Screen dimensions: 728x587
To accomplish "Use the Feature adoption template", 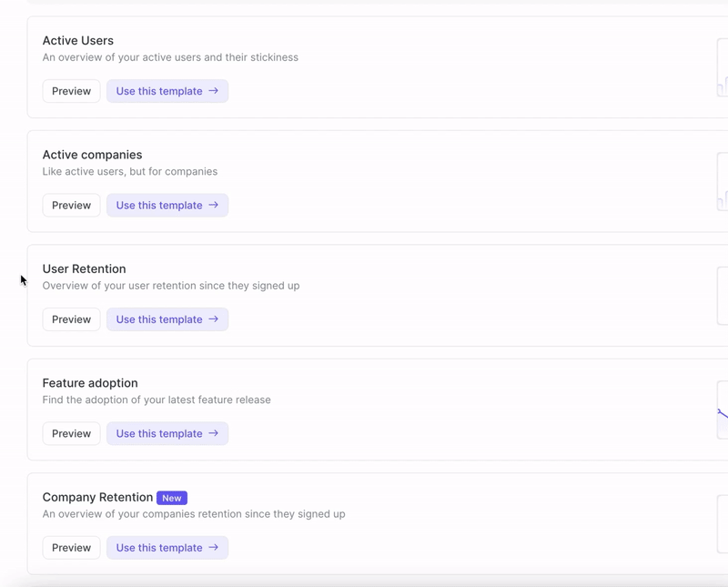I will pyautogui.click(x=167, y=434).
